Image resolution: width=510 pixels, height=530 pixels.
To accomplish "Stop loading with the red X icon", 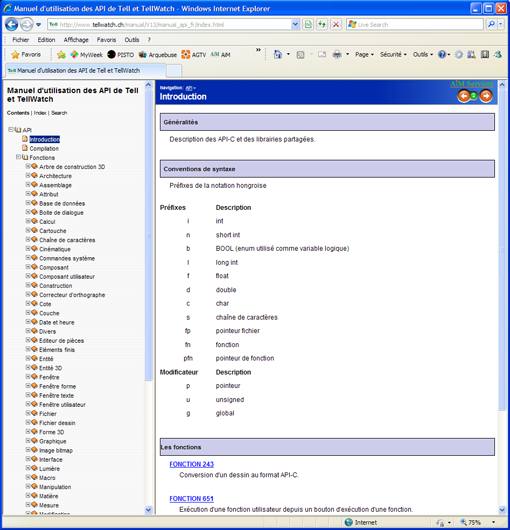I will coord(336,24).
